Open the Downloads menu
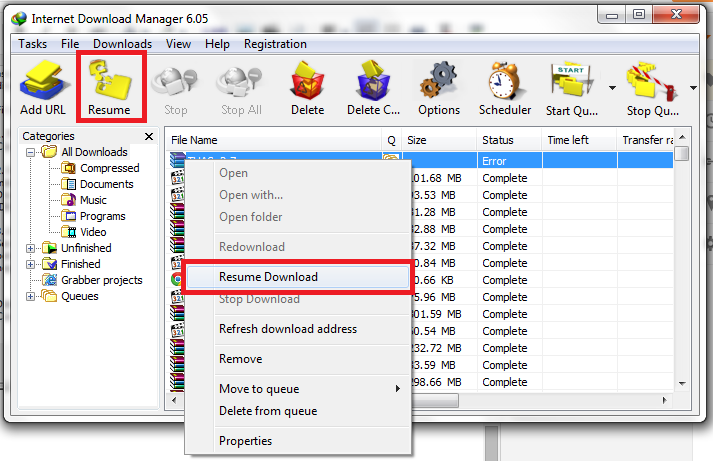This screenshot has width=713, height=461. tap(122, 44)
